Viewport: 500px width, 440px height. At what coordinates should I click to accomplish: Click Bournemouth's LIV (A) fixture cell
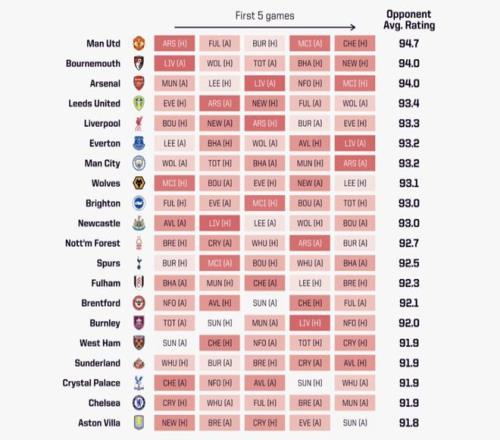pos(174,63)
